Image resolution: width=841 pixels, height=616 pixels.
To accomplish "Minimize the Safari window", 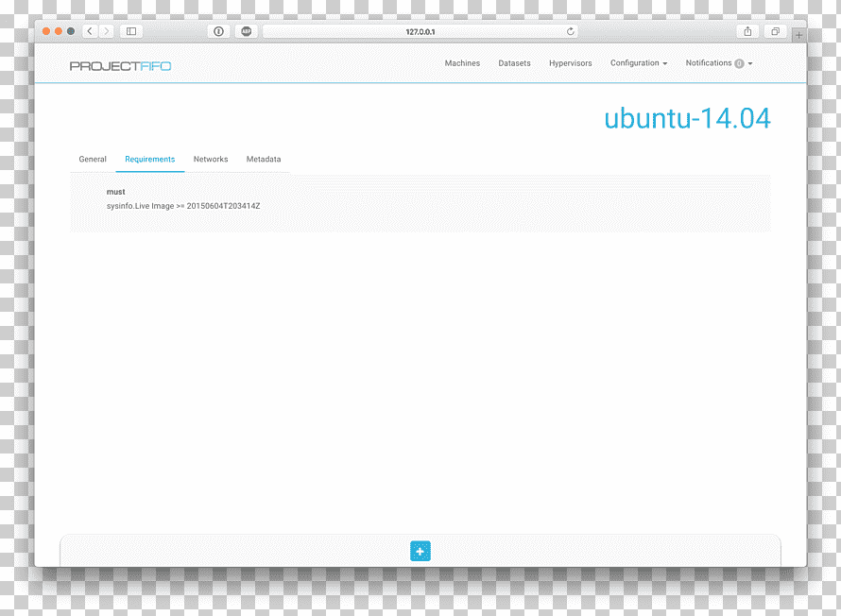I will [59, 31].
